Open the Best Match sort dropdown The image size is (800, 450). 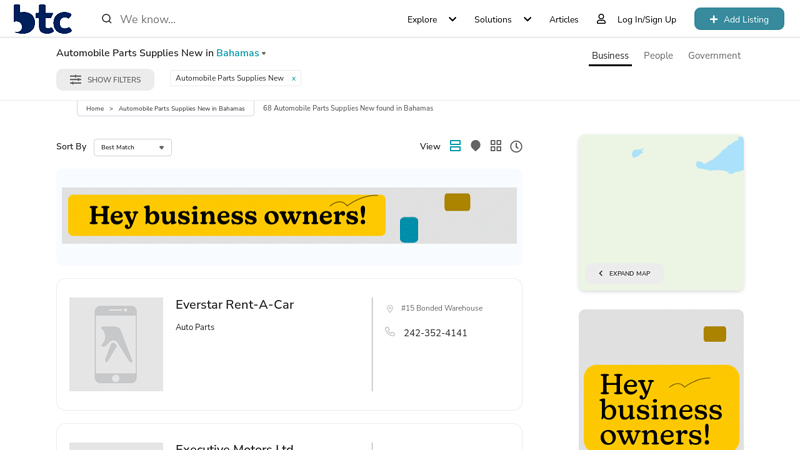(x=133, y=147)
